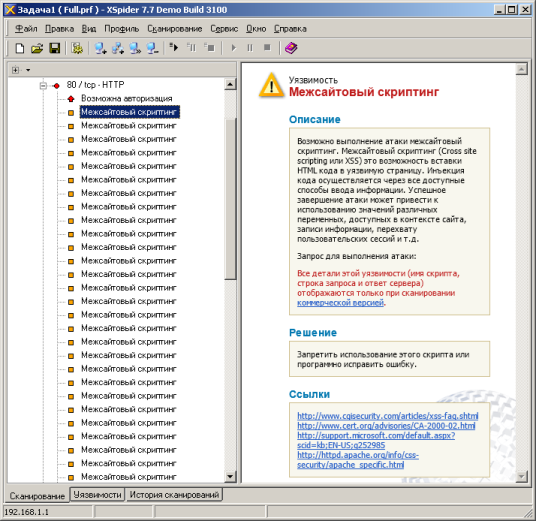The height and width of the screenshot is (521, 536).
Task: Open the Сканирование menu
Action: pyautogui.click(x=175, y=29)
